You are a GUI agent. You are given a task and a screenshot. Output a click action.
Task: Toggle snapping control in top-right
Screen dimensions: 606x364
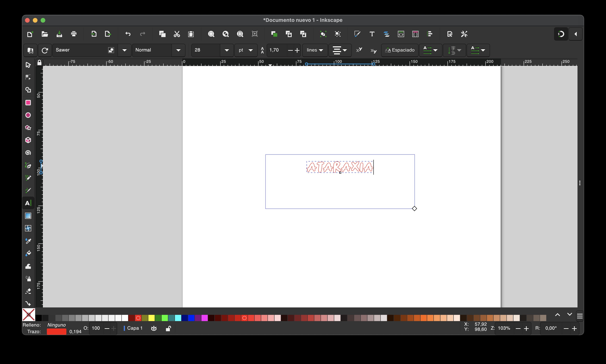tap(561, 34)
